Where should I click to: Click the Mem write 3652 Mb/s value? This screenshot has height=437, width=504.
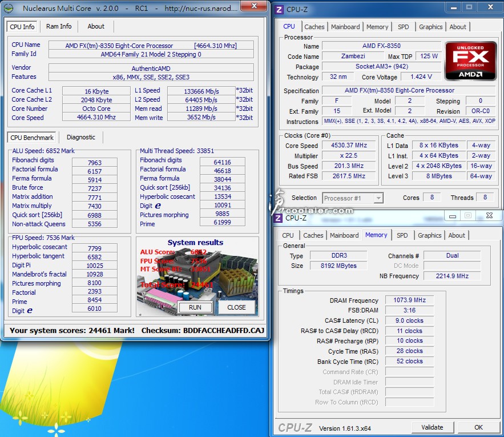201,117
